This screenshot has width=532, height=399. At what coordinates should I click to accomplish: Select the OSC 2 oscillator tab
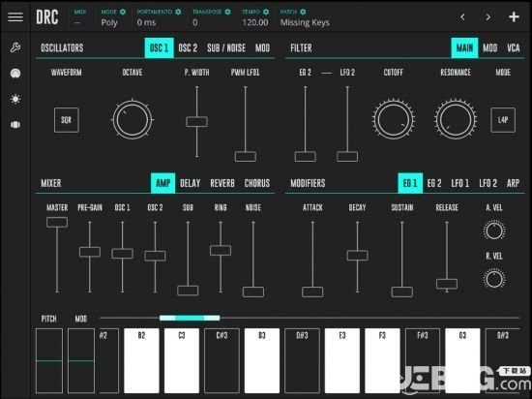[x=188, y=47]
